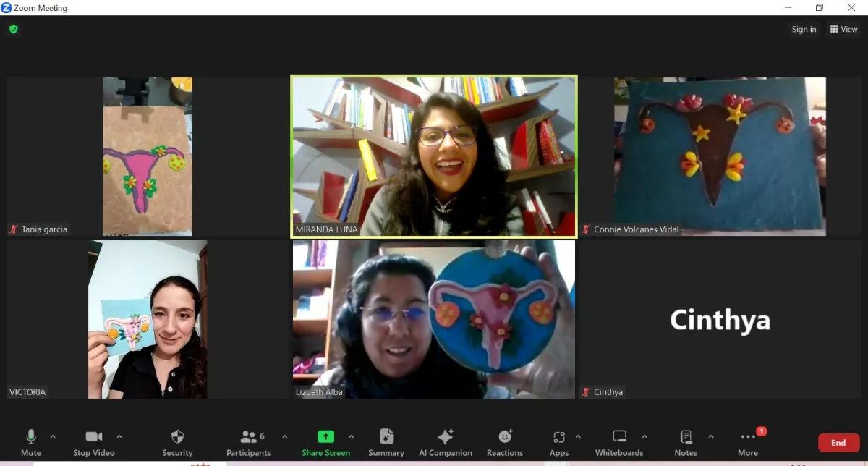The image size is (868, 466).
Task: Expand the Participants options arrow
Action: coord(284,436)
